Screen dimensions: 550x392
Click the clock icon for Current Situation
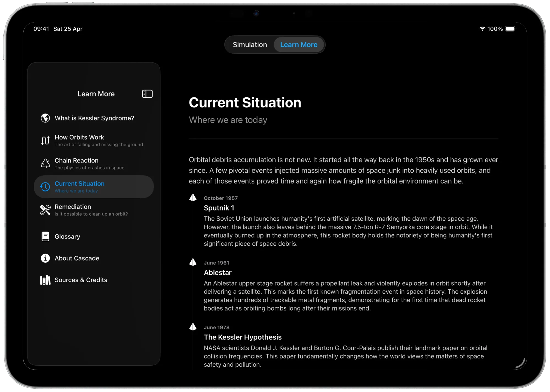[x=45, y=187]
